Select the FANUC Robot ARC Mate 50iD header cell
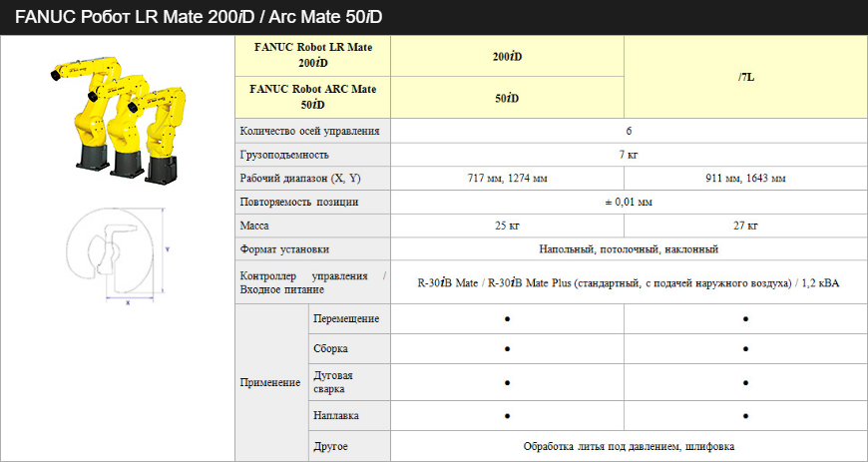Image resolution: width=868 pixels, height=462 pixels. tap(311, 97)
